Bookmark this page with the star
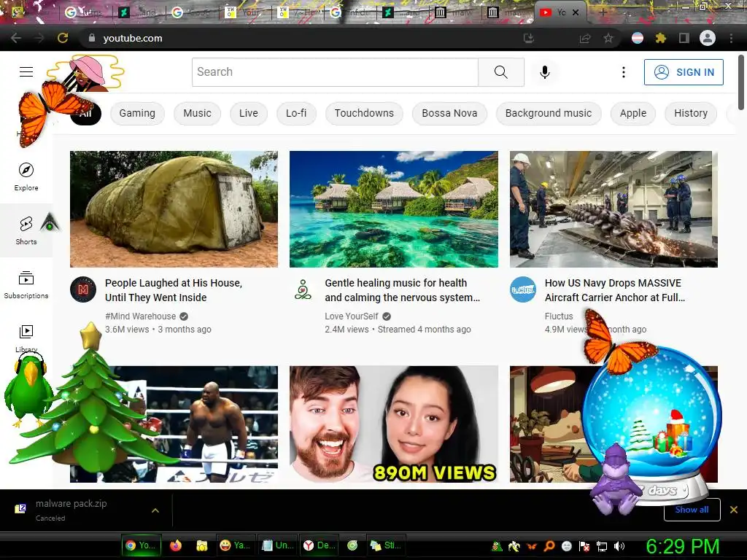This screenshot has height=560, width=747. (608, 38)
